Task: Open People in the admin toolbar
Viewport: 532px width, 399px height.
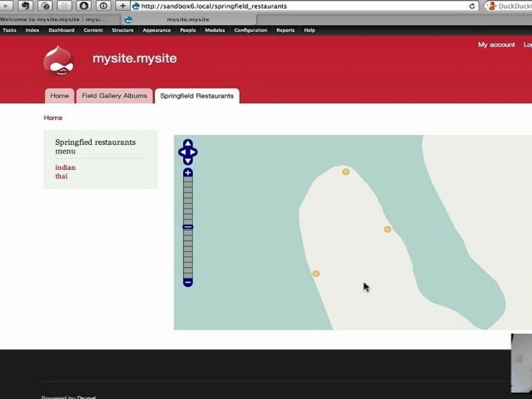Action: (188, 30)
